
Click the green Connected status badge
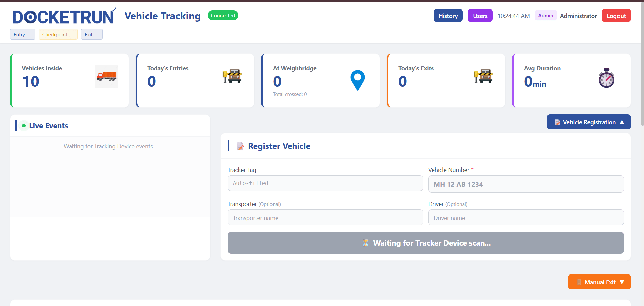click(x=223, y=16)
